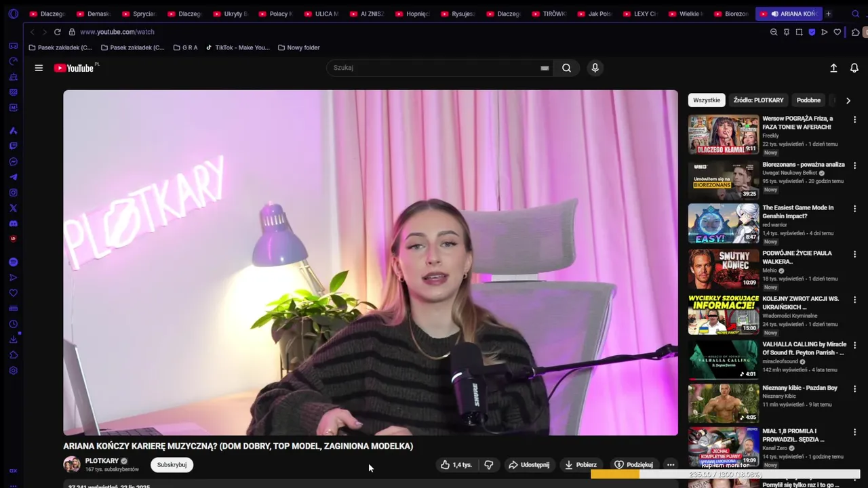Open Messenger from the browser sidebar

pos(14,161)
